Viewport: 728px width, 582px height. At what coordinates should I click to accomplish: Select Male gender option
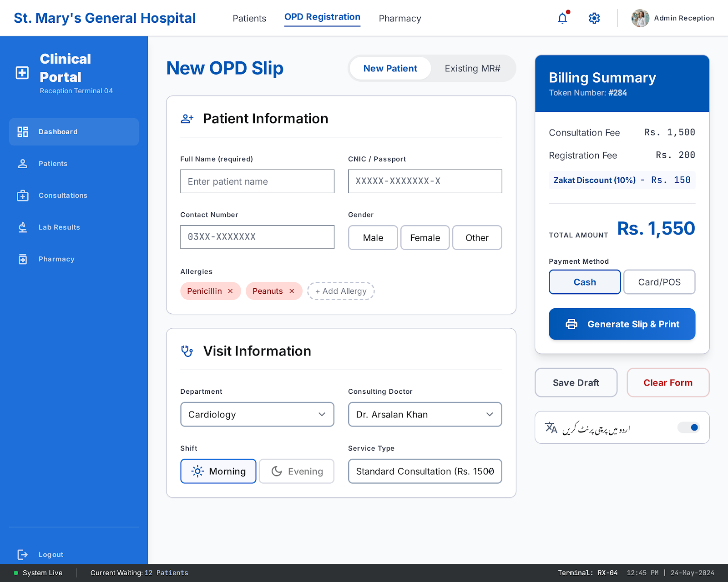point(373,238)
